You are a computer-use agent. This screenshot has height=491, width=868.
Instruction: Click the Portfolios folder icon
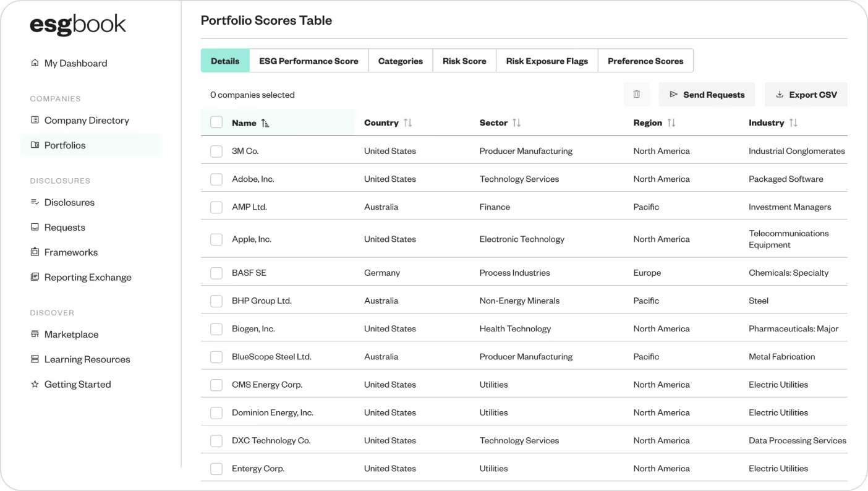[x=35, y=145]
